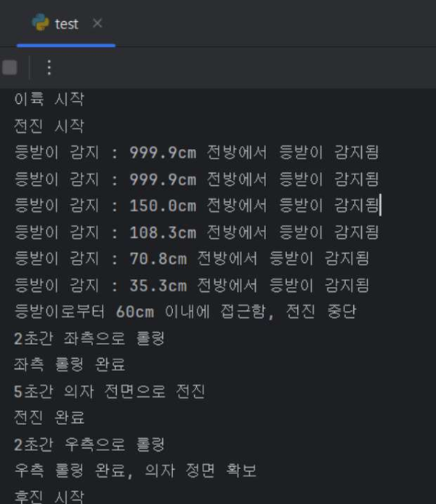Click the '후진 시작' output line
This screenshot has height=504, width=436.
[x=49, y=497]
